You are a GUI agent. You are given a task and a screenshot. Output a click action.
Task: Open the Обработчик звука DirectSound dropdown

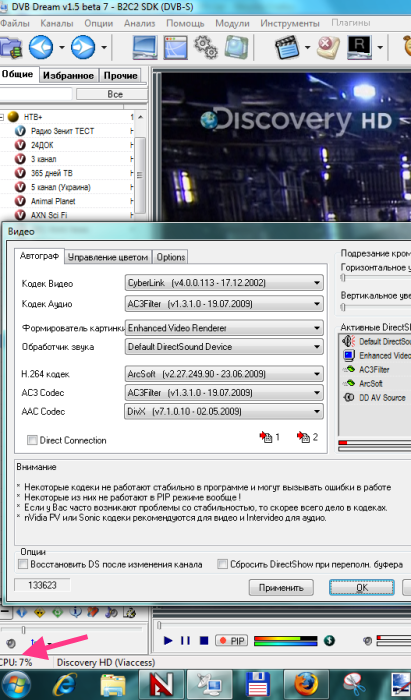coord(224,346)
